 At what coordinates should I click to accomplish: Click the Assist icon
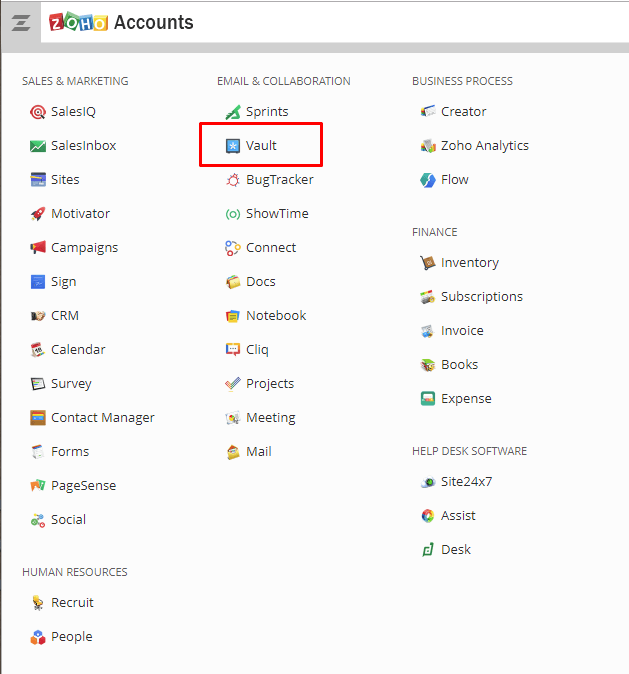[428, 516]
